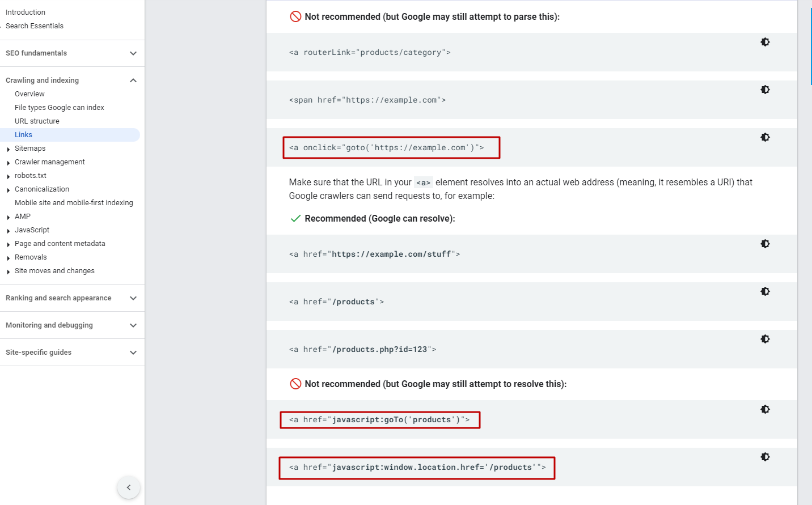Expand the Sitemaps tree item
Screen dimensions: 812x505
(x=9, y=149)
